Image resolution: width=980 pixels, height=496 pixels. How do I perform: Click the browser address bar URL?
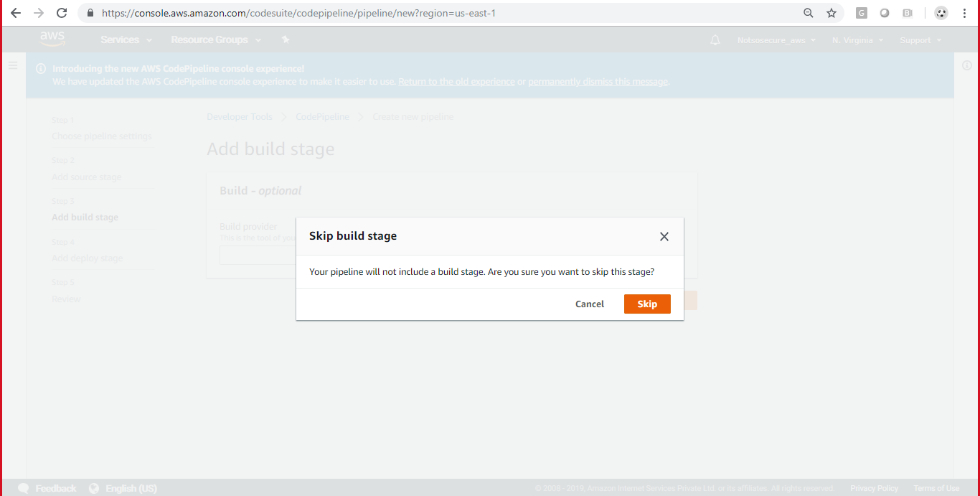tap(298, 13)
